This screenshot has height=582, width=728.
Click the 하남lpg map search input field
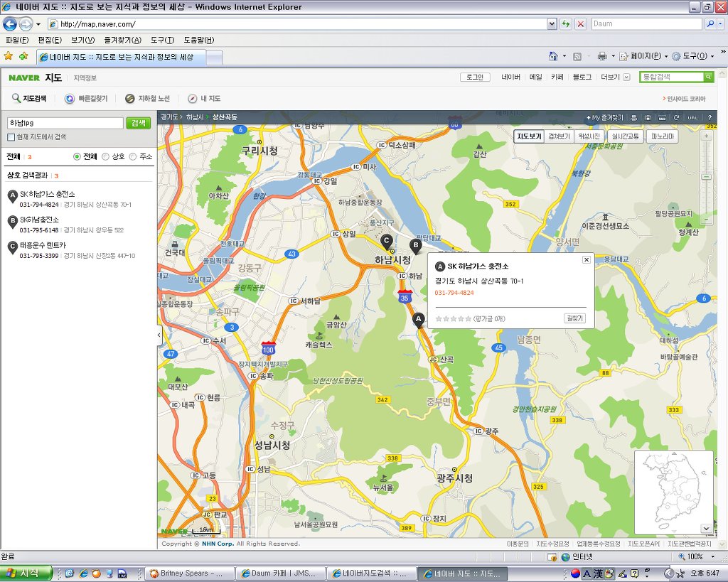tap(65, 123)
